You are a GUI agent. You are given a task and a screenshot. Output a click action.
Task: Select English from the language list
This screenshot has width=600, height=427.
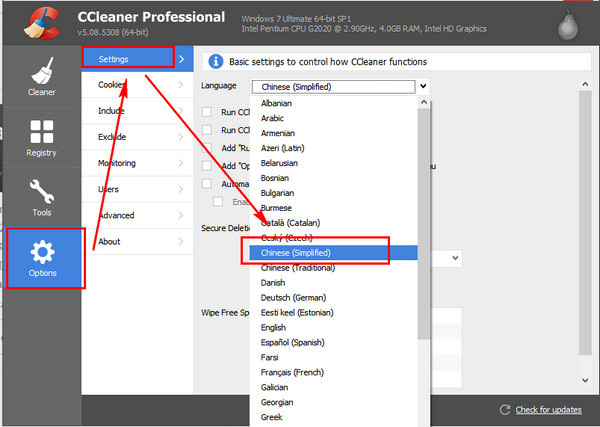tap(273, 327)
